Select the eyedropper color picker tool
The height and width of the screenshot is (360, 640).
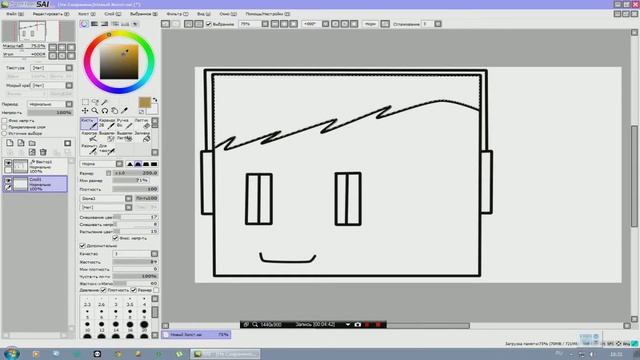124,111
